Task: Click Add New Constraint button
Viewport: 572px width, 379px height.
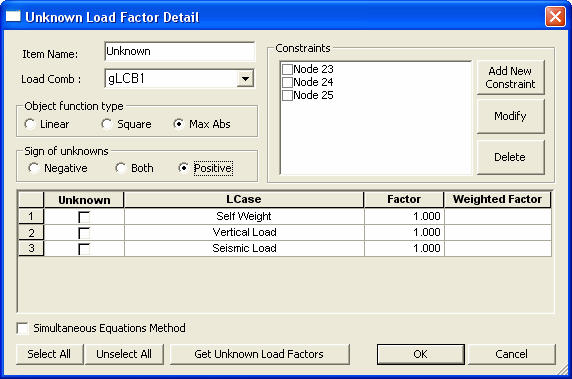Action: click(x=510, y=77)
